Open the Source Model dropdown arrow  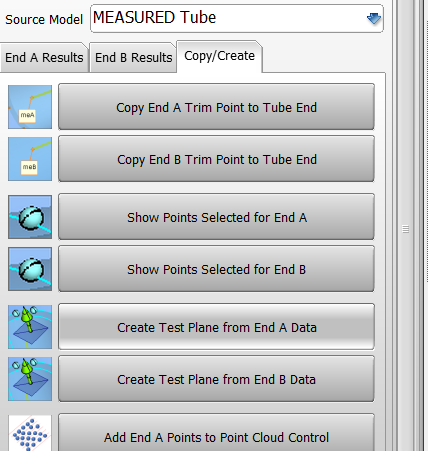click(x=374, y=18)
